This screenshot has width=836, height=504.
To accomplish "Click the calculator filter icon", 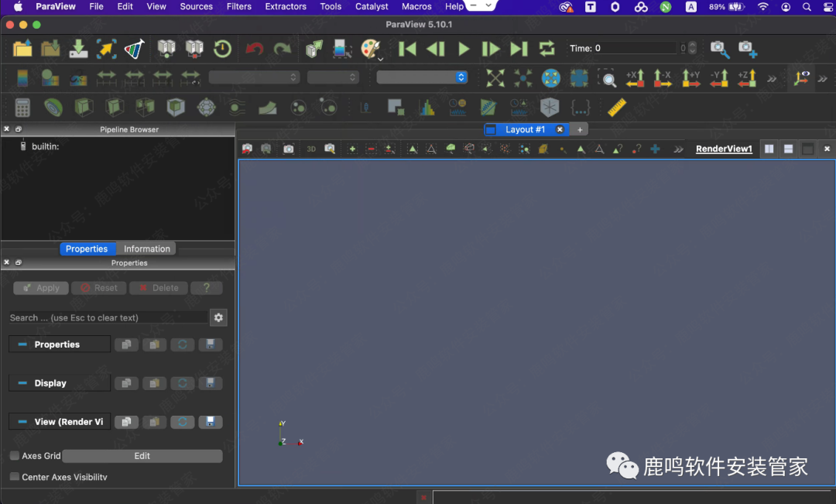I will (x=22, y=108).
